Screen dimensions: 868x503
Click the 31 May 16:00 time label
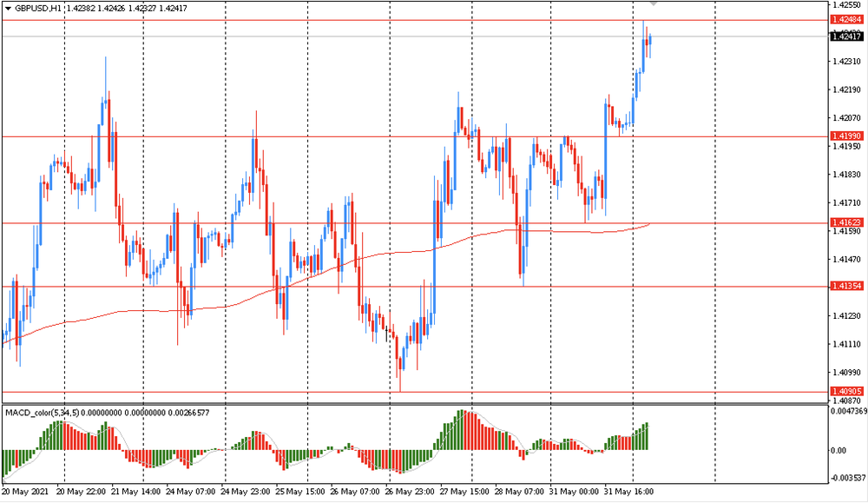[x=629, y=492]
